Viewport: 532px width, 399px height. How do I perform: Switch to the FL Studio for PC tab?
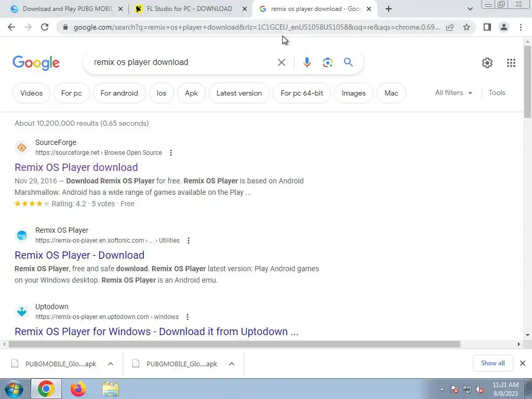190,9
